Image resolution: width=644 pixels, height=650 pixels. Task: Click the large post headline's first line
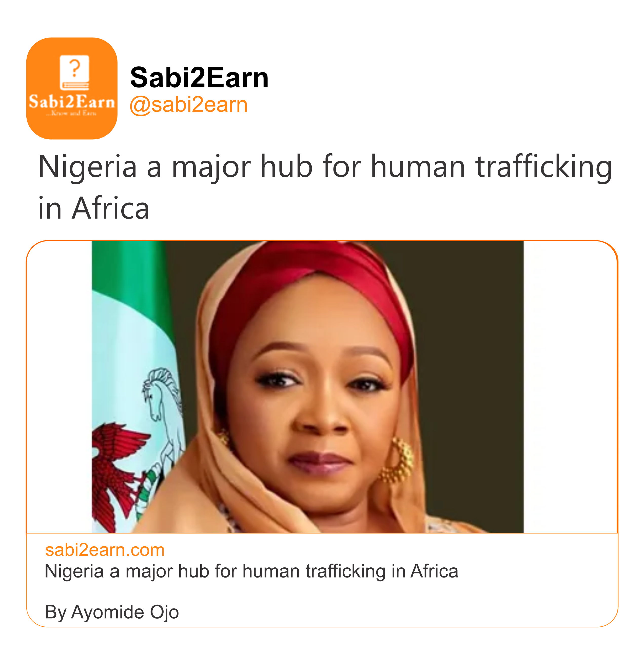[x=325, y=166]
